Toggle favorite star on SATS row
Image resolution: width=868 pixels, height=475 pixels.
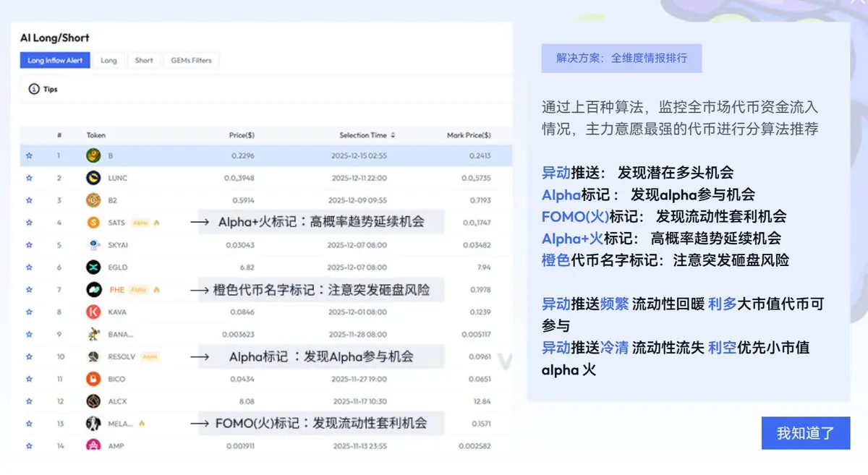[x=29, y=223]
